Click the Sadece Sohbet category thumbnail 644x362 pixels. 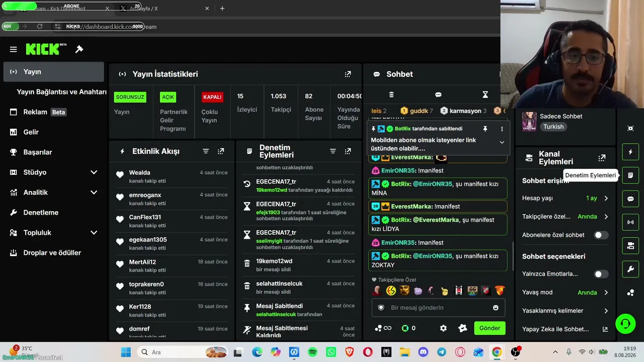[529, 121]
